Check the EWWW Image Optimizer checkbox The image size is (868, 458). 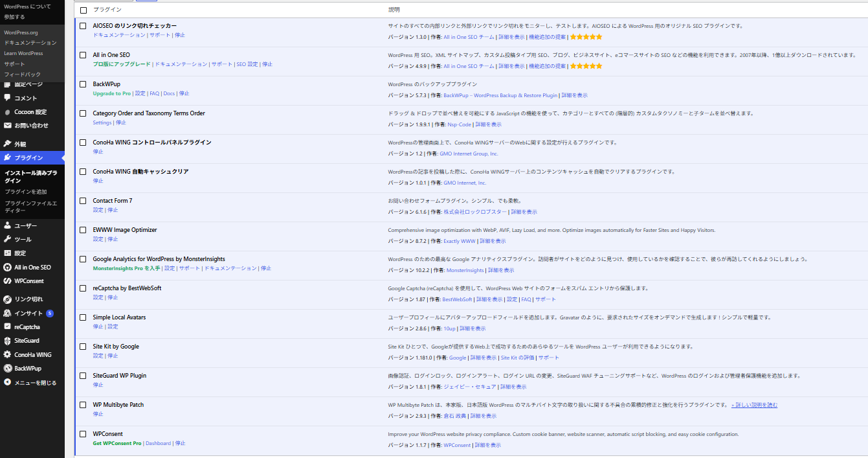point(83,230)
